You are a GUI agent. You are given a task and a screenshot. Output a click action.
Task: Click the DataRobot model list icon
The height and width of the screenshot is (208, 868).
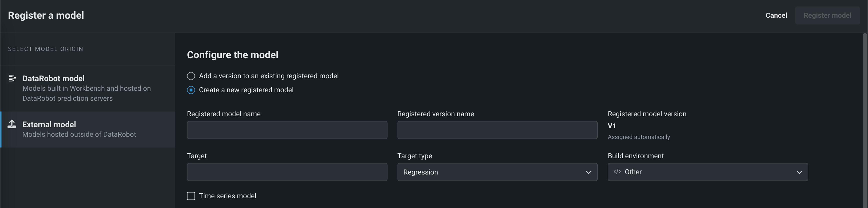pyautogui.click(x=12, y=78)
